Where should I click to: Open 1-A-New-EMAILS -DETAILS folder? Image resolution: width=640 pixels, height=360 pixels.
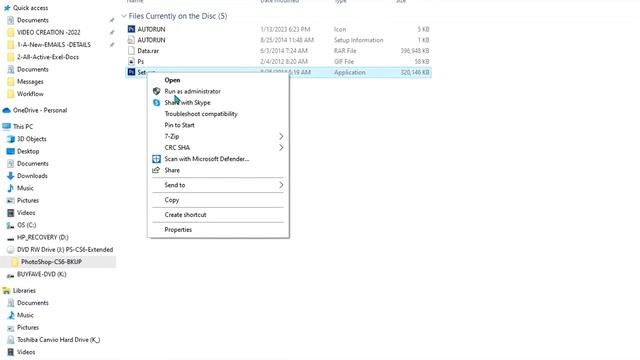[54, 44]
